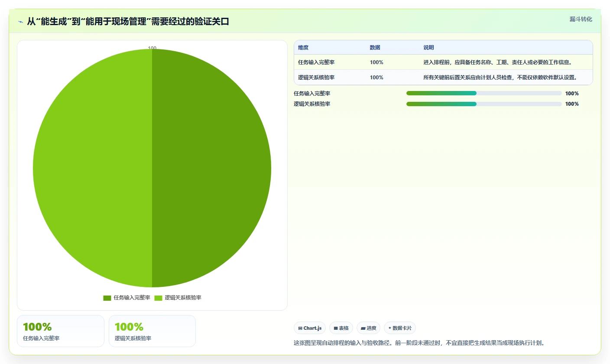
Task: Click the 100% value right of 逻辑关系核验率 bar
Action: pos(572,104)
